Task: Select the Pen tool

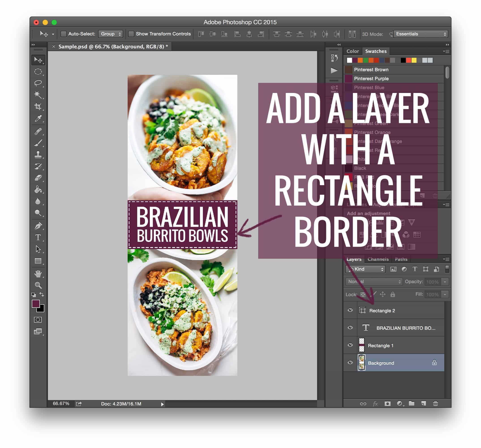Action: click(x=38, y=226)
